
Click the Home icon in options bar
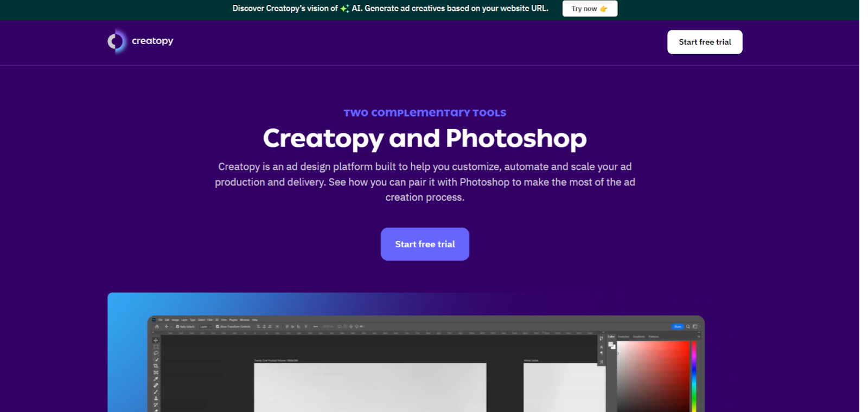coord(157,326)
